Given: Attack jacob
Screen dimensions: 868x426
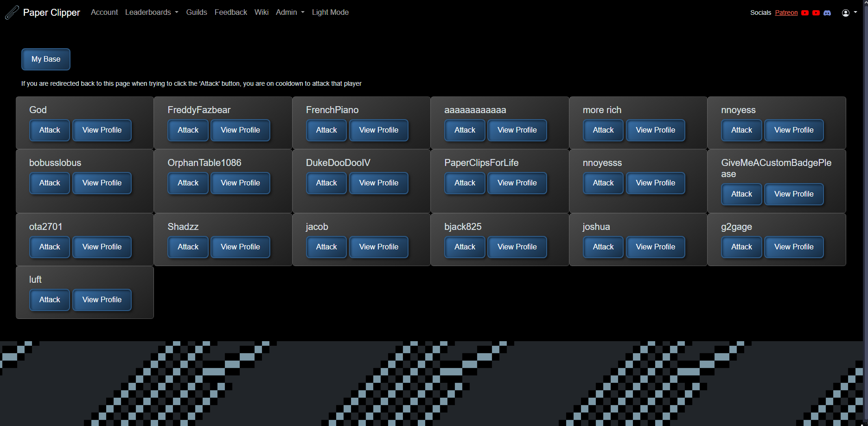Looking at the screenshot, I should click(x=326, y=247).
